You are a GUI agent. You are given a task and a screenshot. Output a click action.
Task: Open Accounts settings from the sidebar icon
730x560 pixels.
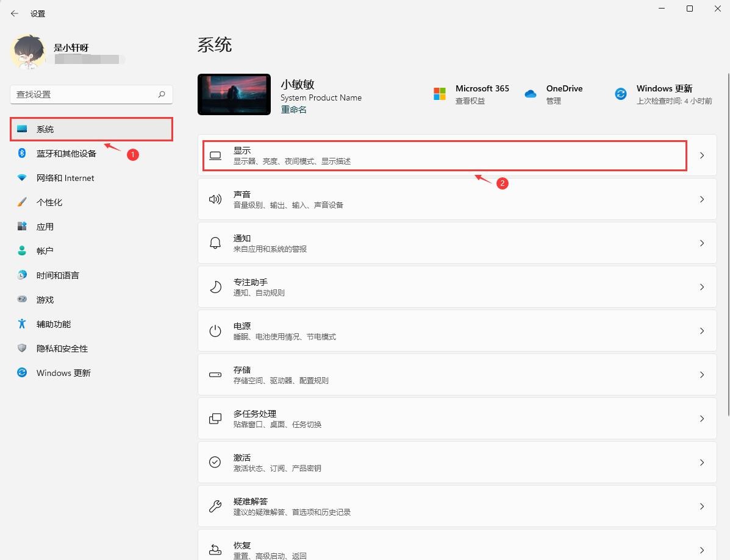tap(21, 250)
